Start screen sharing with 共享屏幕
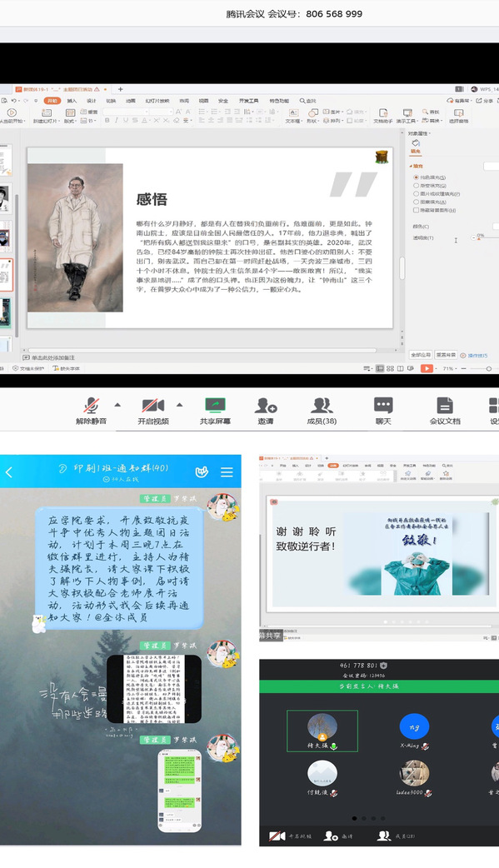Image resolution: width=499 pixels, height=868 pixels. click(x=215, y=411)
